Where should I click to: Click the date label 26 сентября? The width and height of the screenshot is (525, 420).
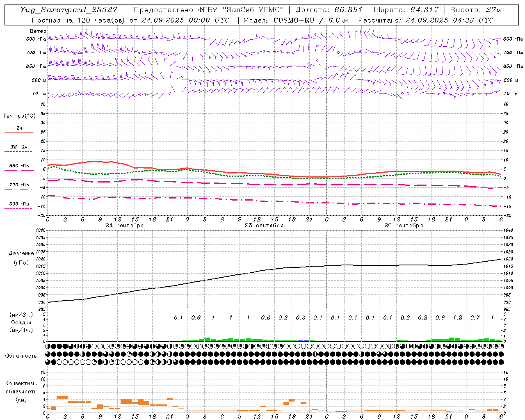pos(404,226)
